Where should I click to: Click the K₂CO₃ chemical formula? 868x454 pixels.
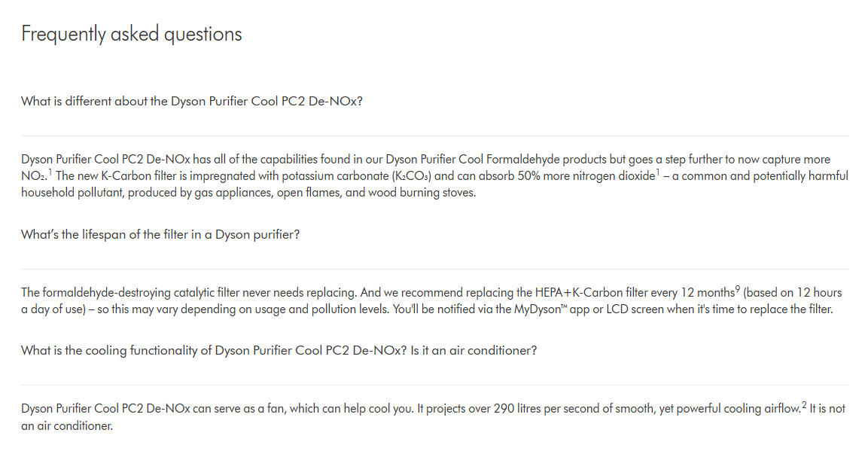tap(410, 176)
